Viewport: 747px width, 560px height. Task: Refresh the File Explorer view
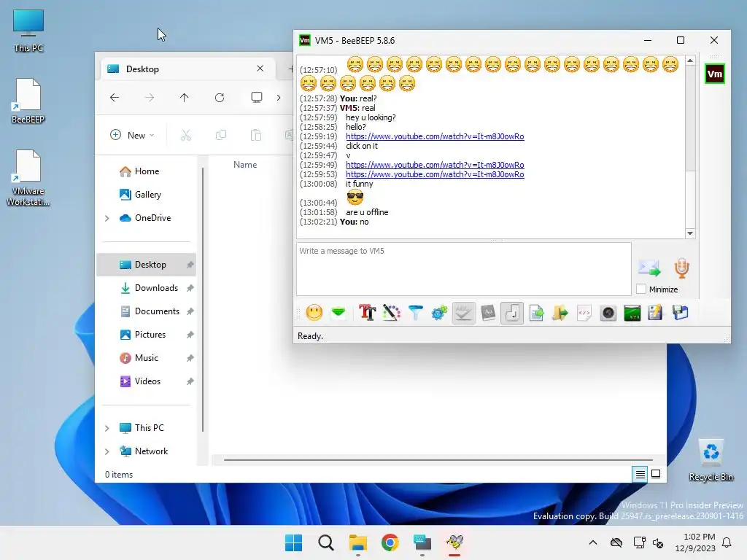[x=219, y=98]
